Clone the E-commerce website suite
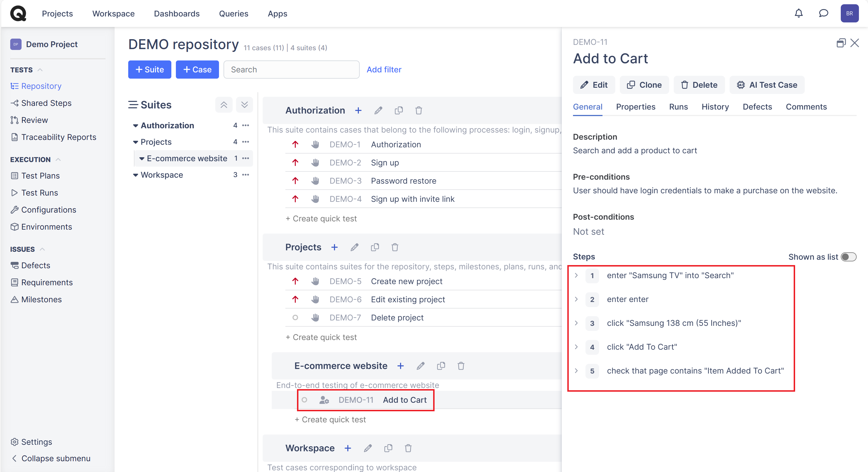 pos(441,366)
